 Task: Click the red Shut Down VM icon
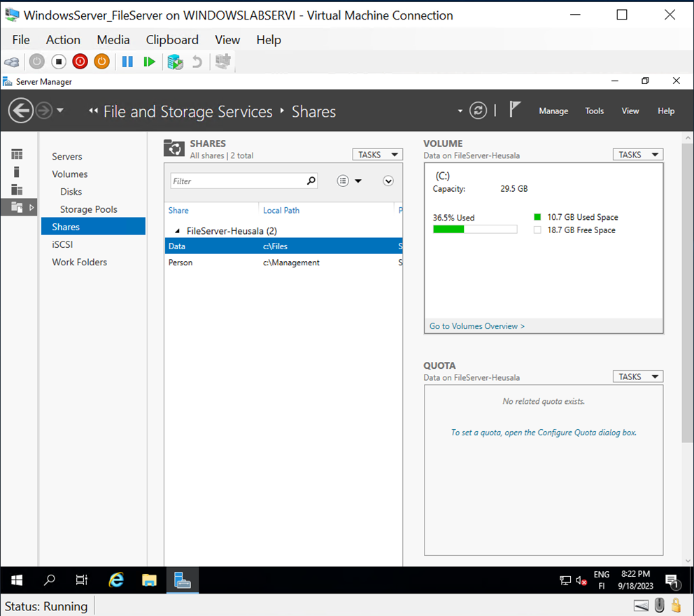click(x=80, y=62)
